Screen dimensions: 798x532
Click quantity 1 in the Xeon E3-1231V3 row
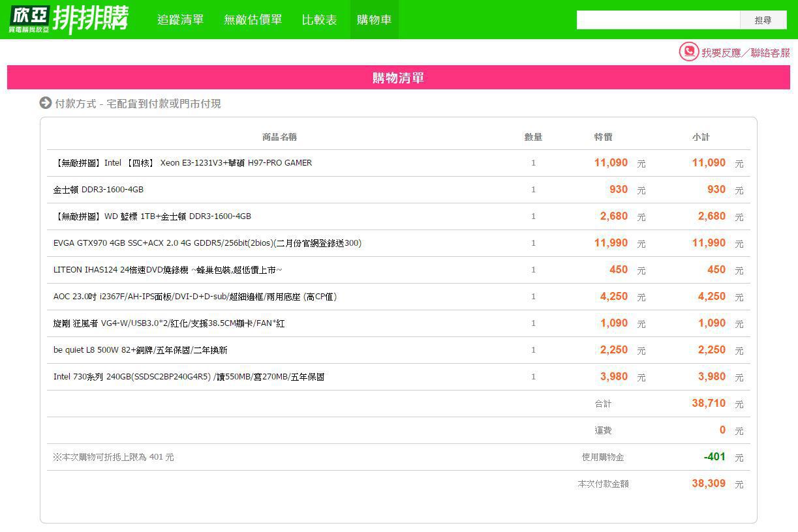[x=533, y=163]
